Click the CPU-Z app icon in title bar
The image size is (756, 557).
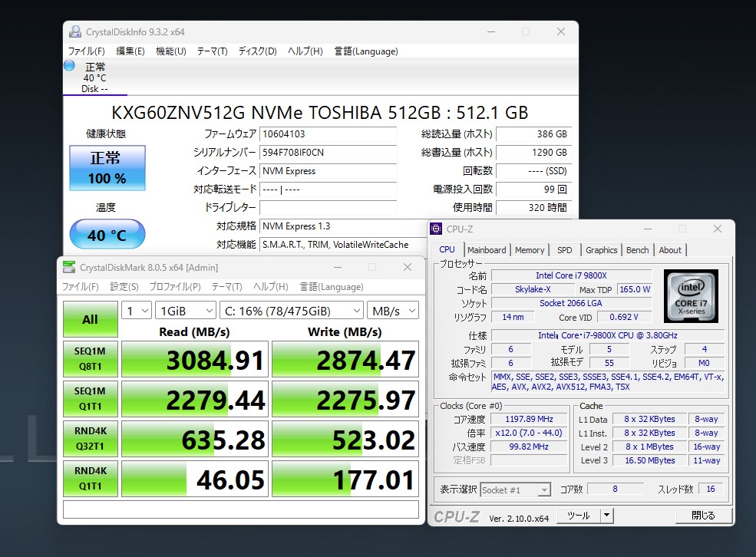436,229
